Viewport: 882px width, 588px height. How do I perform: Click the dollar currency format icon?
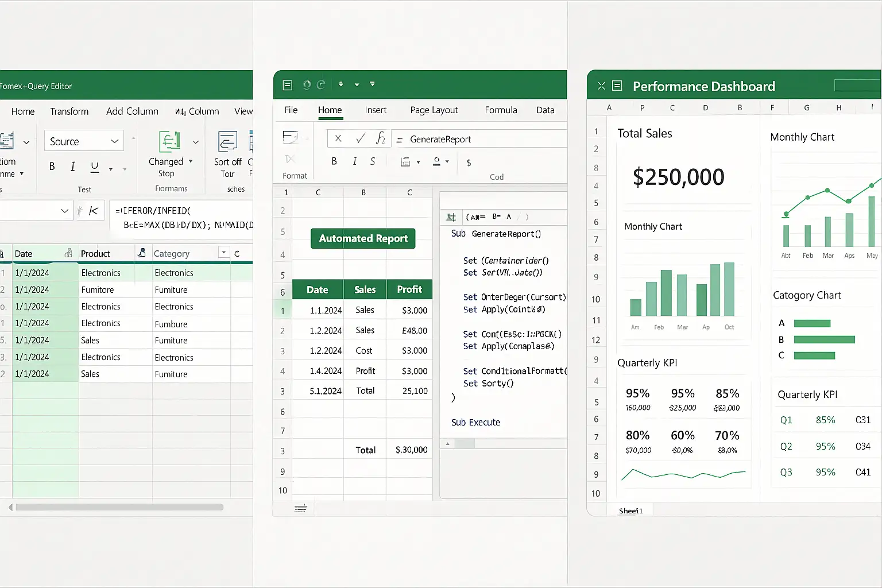469,163
